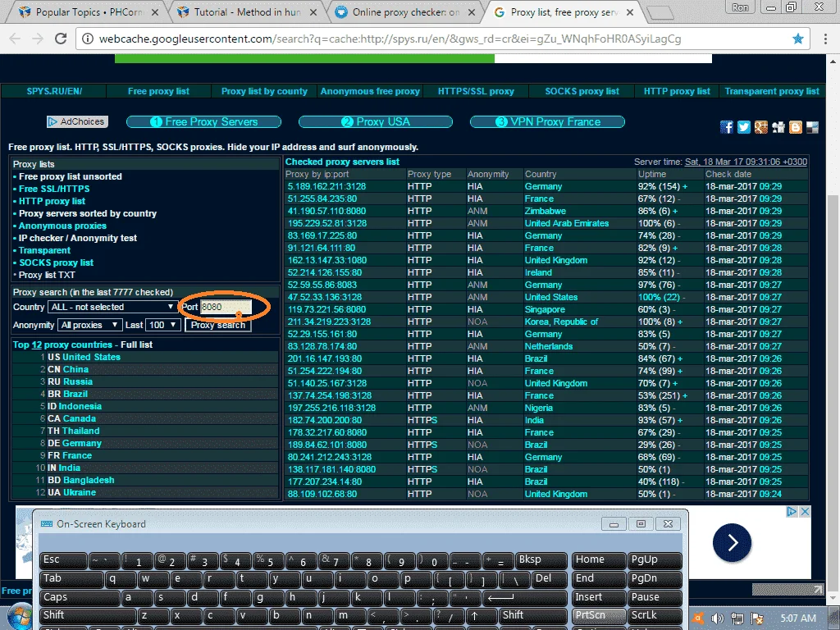Open network status tray icon

point(737,619)
